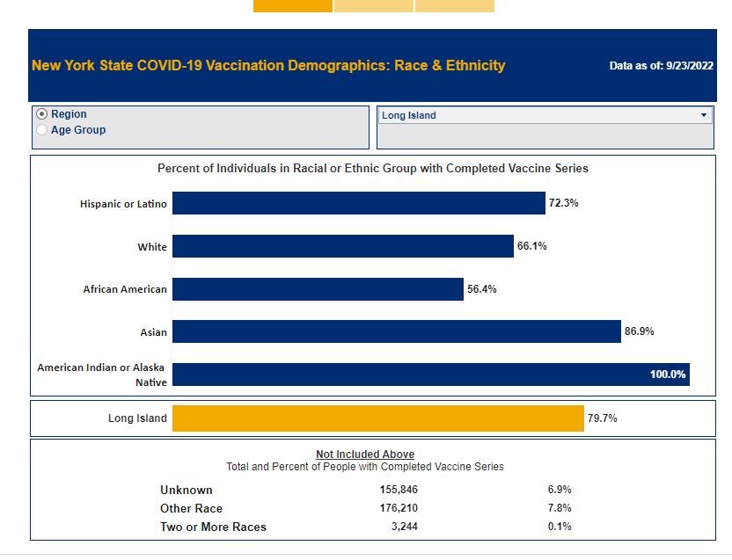Click the African American axis label
Image resolution: width=732 pixels, height=560 pixels.
click(x=125, y=289)
